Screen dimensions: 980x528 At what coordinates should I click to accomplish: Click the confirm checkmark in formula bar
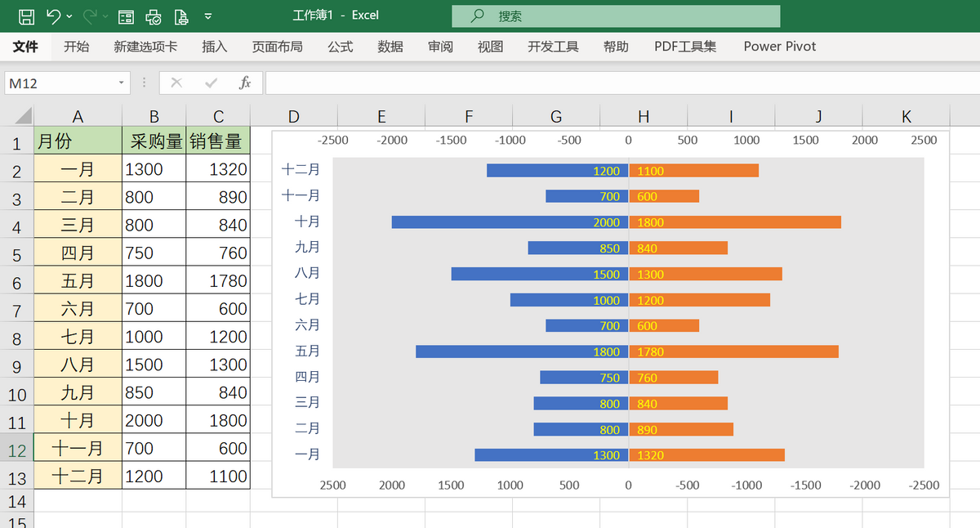point(211,83)
